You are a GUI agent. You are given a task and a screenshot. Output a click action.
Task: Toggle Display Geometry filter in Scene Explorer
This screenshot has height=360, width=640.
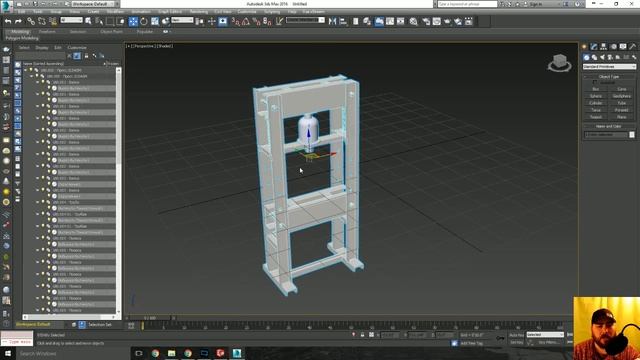pos(18,64)
